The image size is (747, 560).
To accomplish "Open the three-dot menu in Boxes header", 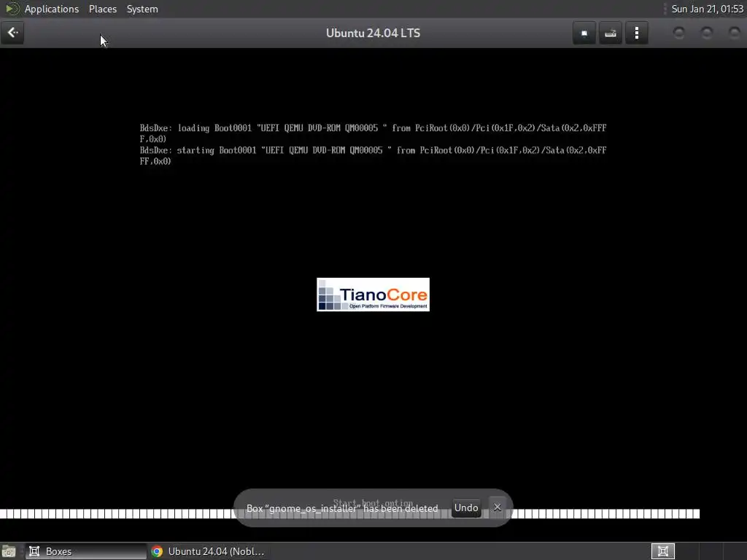I will point(636,34).
